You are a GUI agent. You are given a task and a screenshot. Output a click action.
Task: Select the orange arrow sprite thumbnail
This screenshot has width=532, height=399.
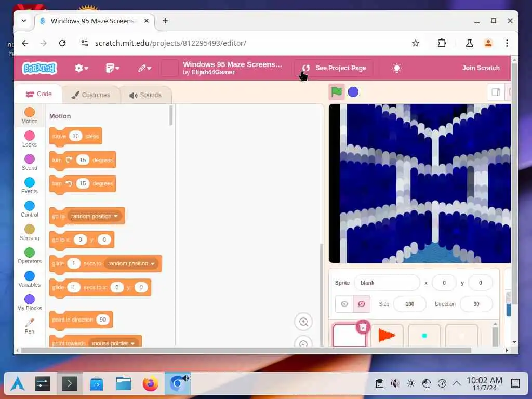[387, 336]
